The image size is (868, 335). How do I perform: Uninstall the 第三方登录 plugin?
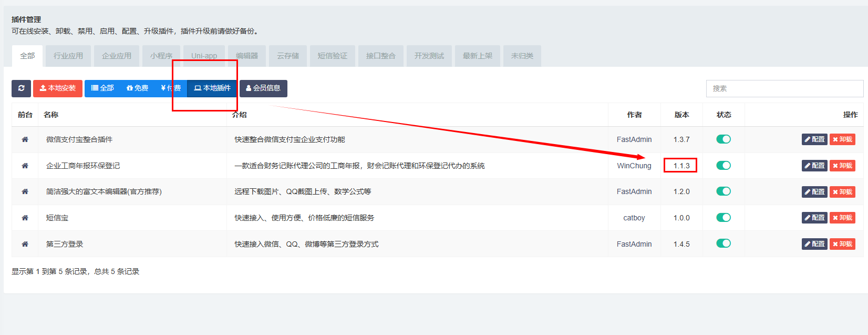pyautogui.click(x=842, y=244)
